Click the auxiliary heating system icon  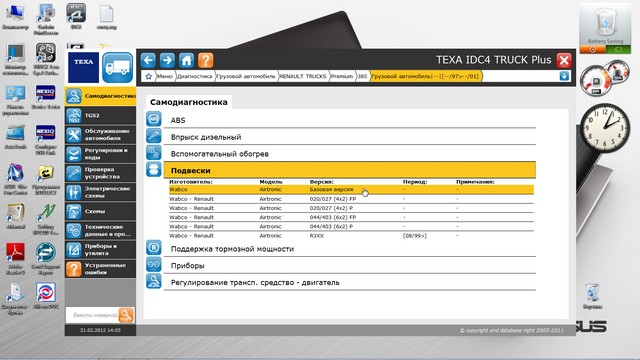(153, 152)
